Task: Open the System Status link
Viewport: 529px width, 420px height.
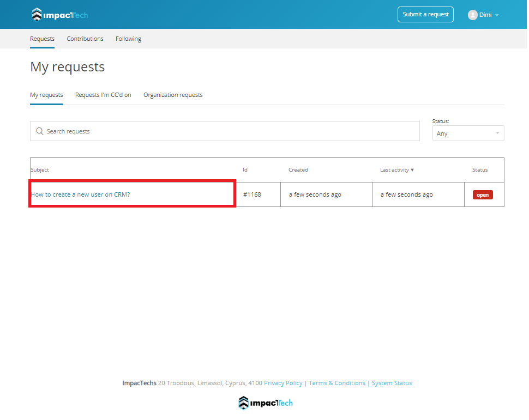Action: pos(392,383)
